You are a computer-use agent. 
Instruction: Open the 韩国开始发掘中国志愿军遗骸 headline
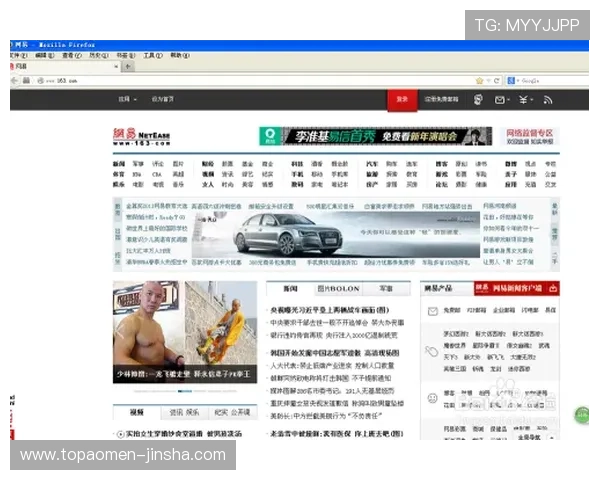click(x=334, y=353)
